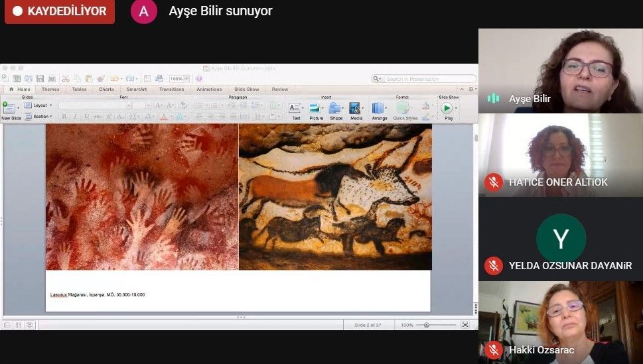The image size is (643, 364).
Task: Play the slide show
Action: click(448, 108)
